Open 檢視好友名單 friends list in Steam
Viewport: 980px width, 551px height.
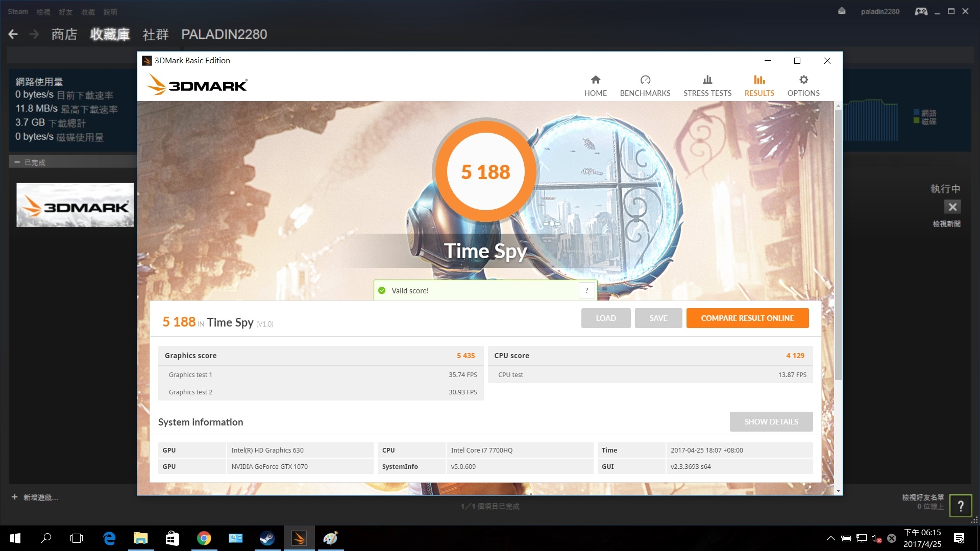click(x=923, y=497)
